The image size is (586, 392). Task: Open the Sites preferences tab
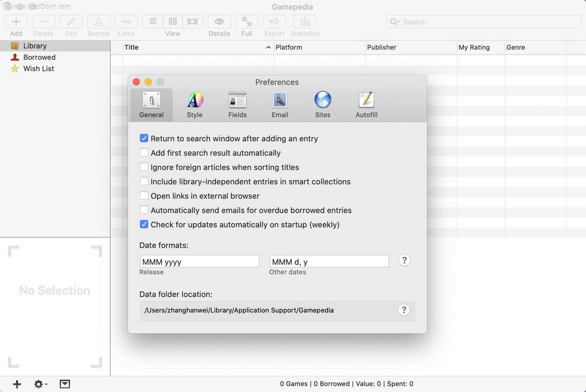[x=322, y=105]
